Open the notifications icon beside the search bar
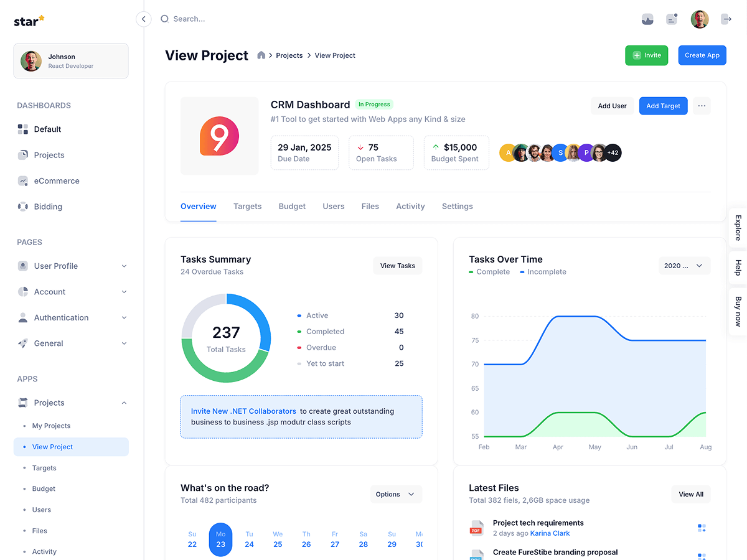Image resolution: width=747 pixels, height=560 pixels. point(671,19)
